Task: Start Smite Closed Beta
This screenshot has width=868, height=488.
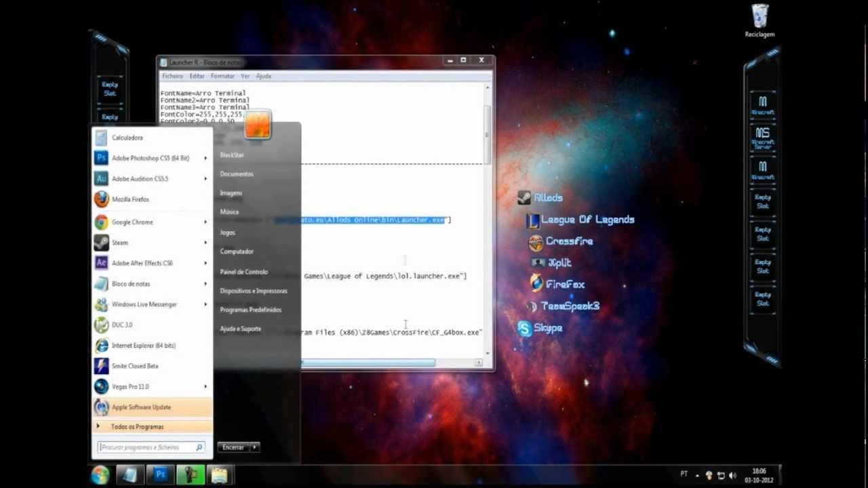Action: pyautogui.click(x=152, y=366)
